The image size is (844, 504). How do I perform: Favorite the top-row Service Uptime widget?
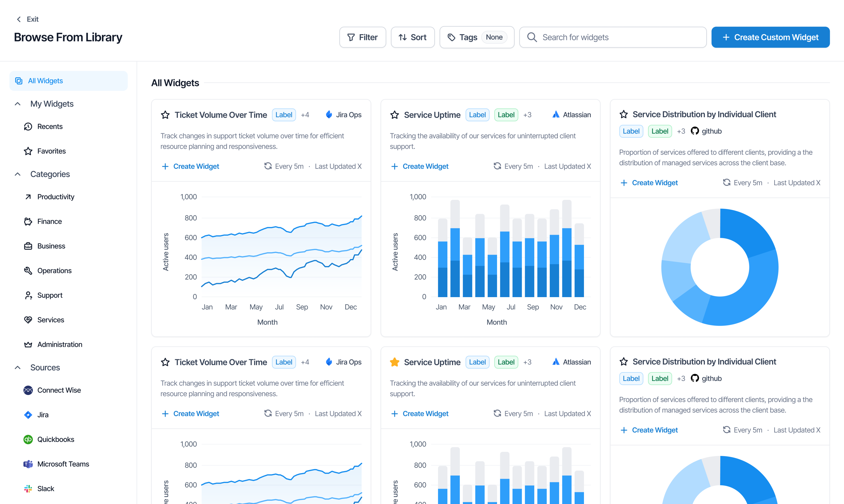pos(394,115)
